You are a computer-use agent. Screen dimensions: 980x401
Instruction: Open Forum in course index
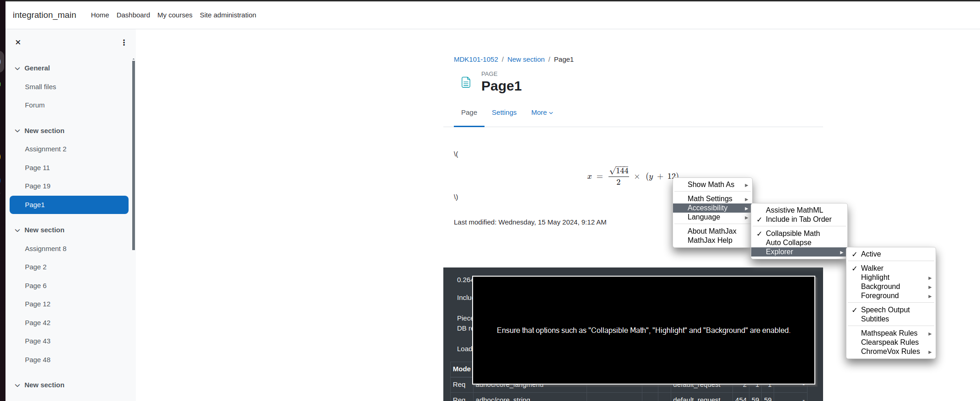(35, 105)
